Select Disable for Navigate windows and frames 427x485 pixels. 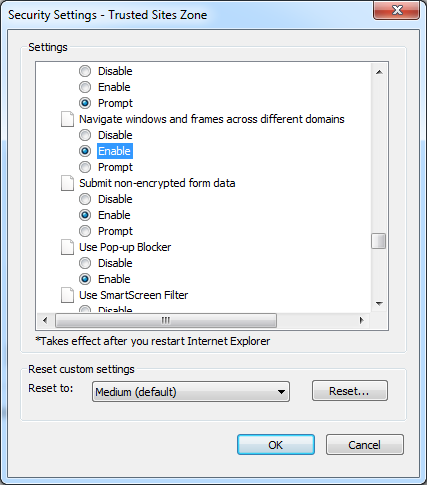pos(85,135)
